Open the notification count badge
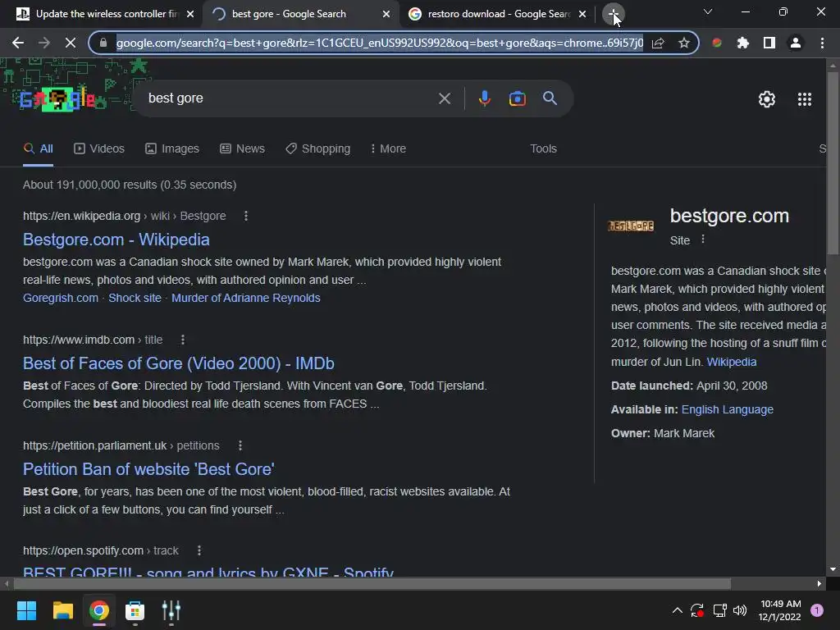840x630 pixels. (x=817, y=610)
